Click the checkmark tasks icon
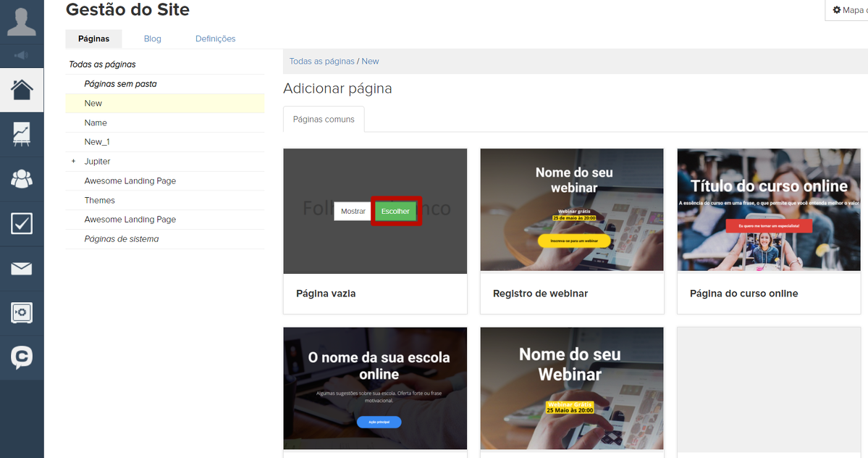This screenshot has height=458, width=868. (x=22, y=223)
